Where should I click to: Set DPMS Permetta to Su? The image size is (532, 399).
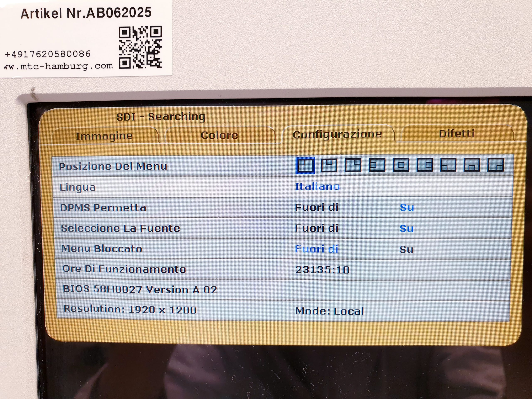pos(407,207)
